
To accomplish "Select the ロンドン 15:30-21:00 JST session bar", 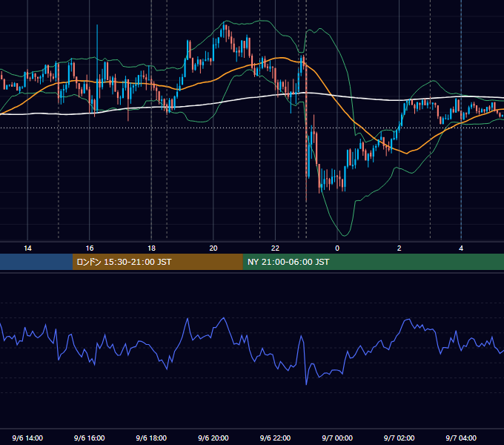I will (157, 262).
